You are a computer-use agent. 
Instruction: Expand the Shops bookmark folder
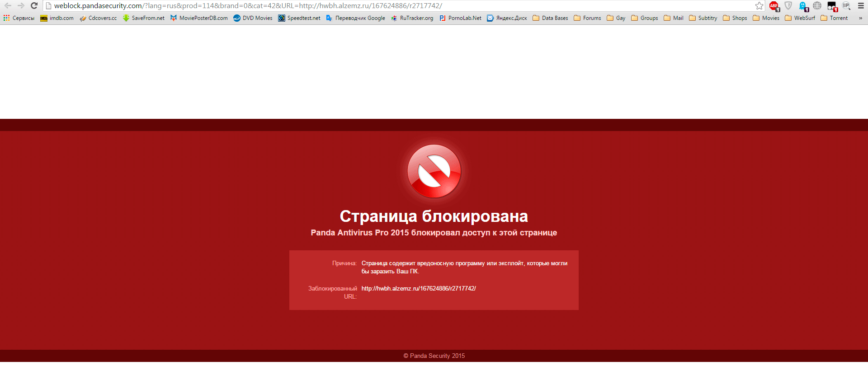click(x=735, y=18)
